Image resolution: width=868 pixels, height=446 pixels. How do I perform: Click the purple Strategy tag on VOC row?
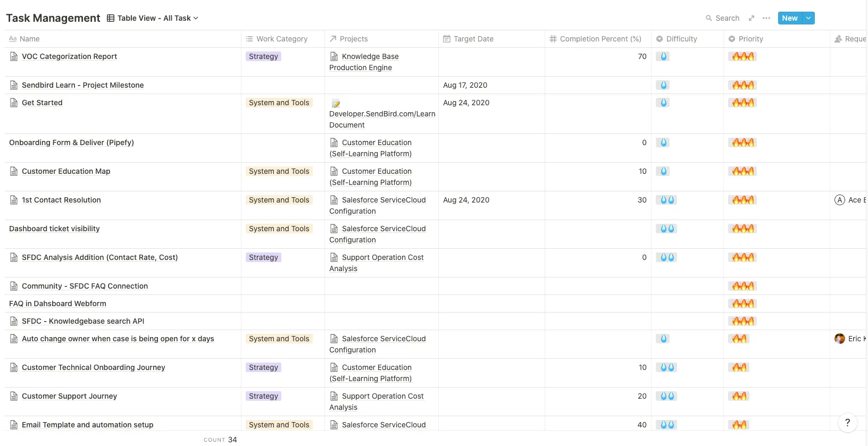[x=263, y=56]
